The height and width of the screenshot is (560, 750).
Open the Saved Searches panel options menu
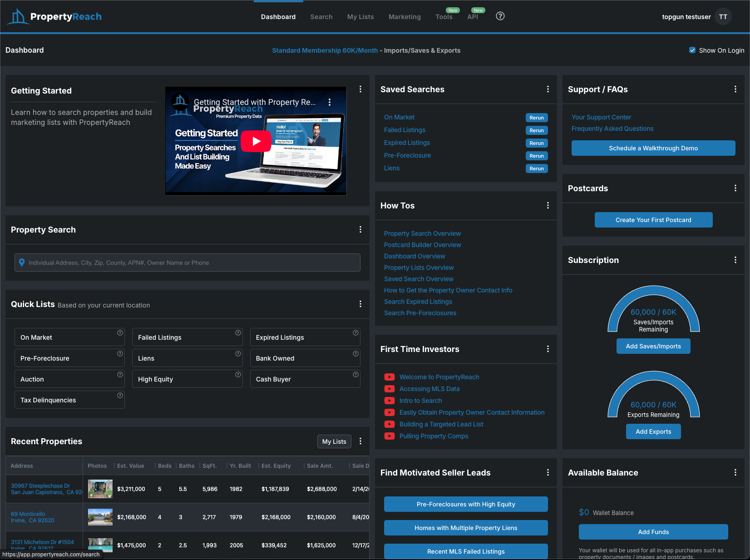[548, 89]
